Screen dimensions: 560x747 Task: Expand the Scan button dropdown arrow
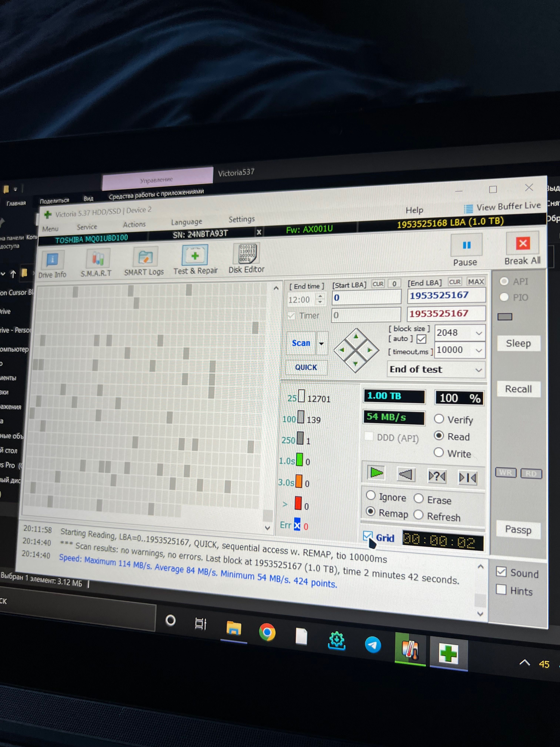(321, 343)
